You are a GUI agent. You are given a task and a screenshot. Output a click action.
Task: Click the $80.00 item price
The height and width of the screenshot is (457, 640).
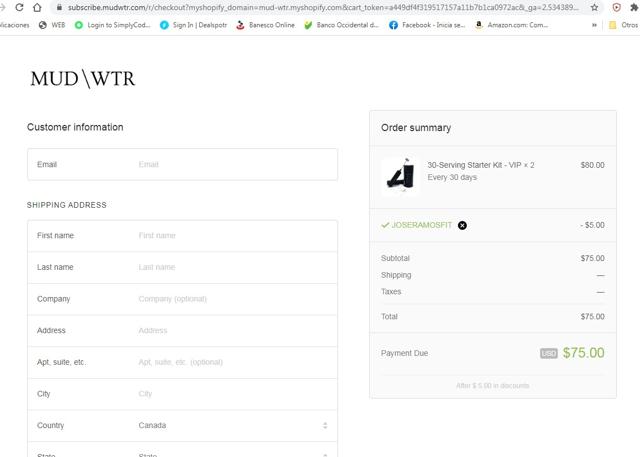click(592, 165)
